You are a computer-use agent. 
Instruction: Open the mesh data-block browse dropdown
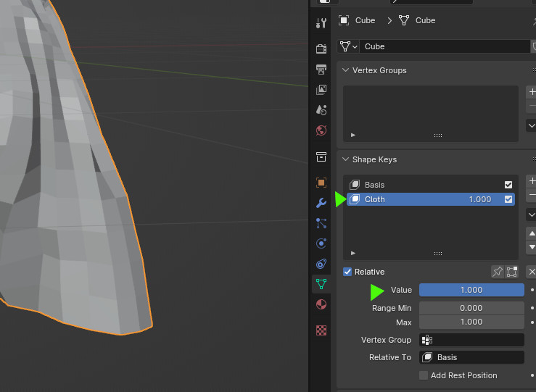click(x=348, y=46)
